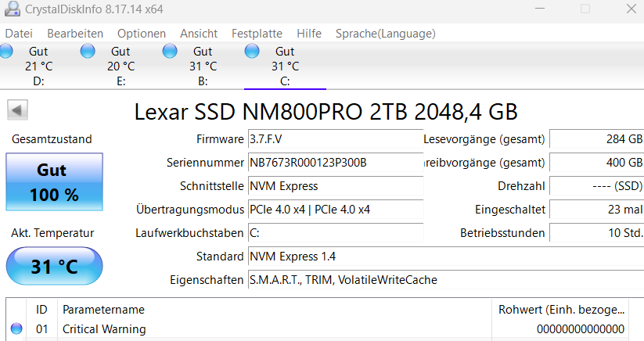Click the Lexar SSD NM800PRO 2TB title text
The width and height of the screenshot is (644, 341).
point(326,112)
